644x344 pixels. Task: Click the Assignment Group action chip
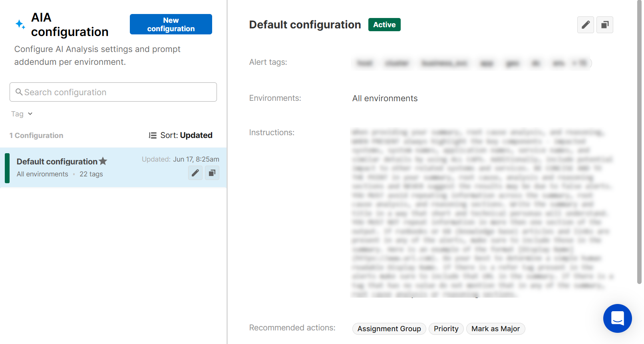pos(389,329)
